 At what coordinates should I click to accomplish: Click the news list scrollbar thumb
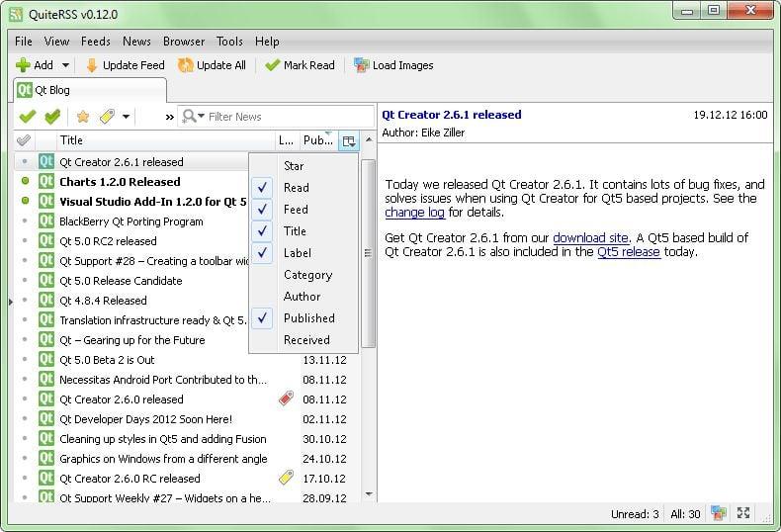coord(369,253)
